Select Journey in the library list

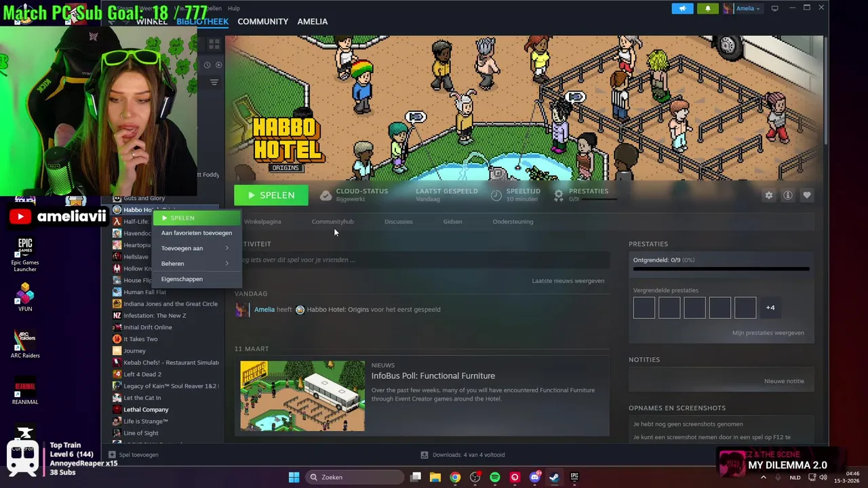(134, 351)
